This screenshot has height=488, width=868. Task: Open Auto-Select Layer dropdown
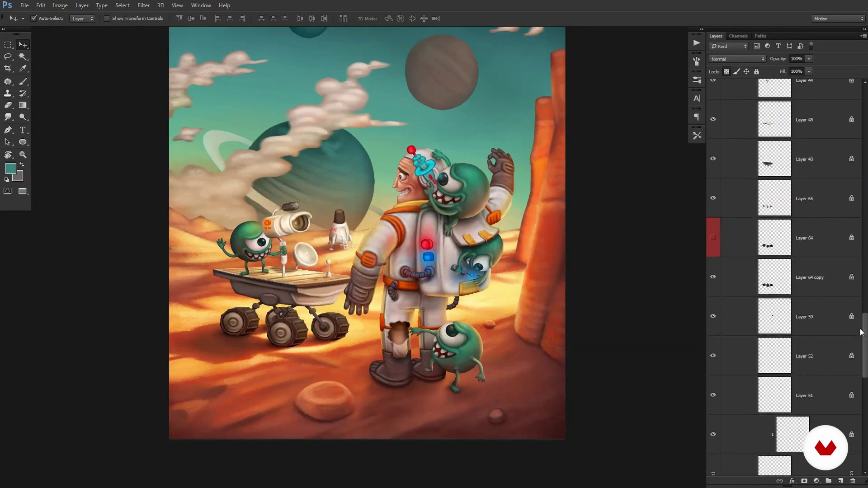pyautogui.click(x=82, y=19)
